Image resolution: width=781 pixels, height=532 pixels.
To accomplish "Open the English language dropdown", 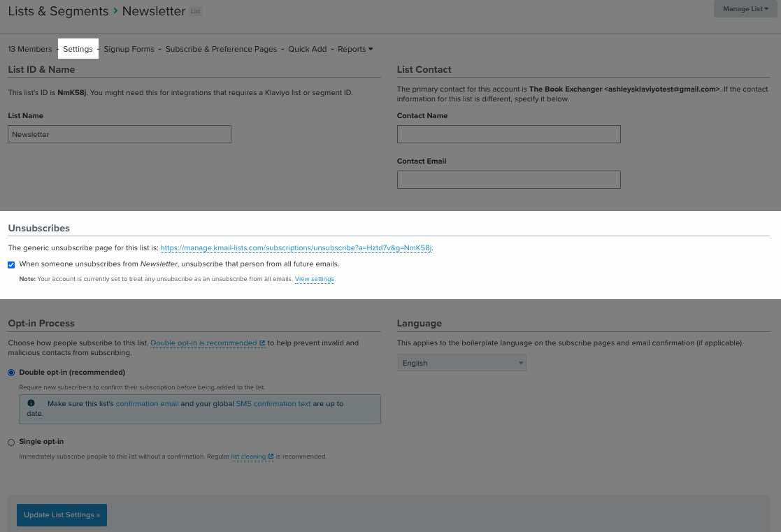I will 461,363.
